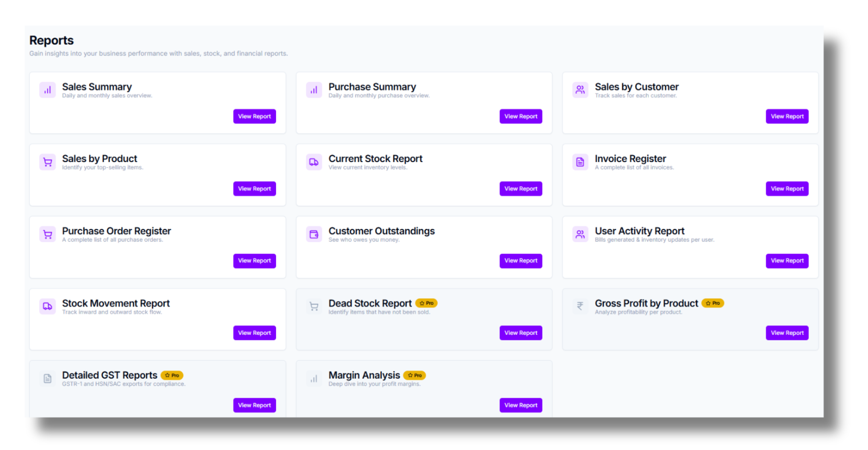Click the Gross Profit rupee symbol icon
868x450 pixels.
point(580,306)
